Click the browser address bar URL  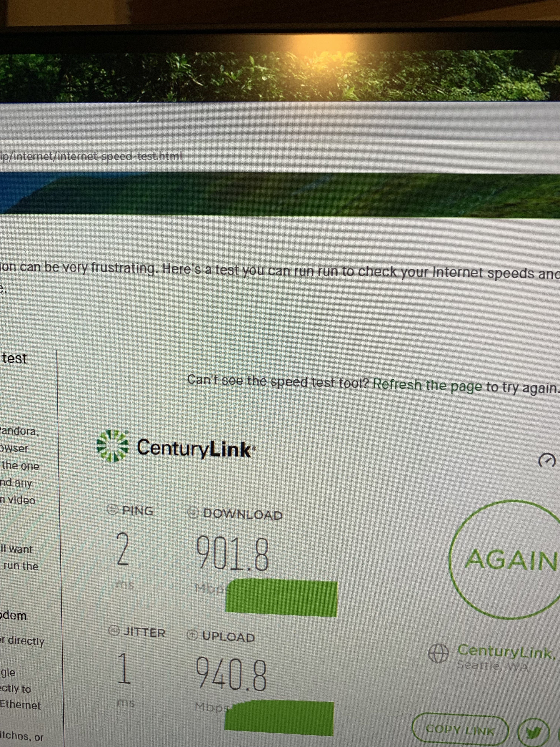(x=91, y=156)
